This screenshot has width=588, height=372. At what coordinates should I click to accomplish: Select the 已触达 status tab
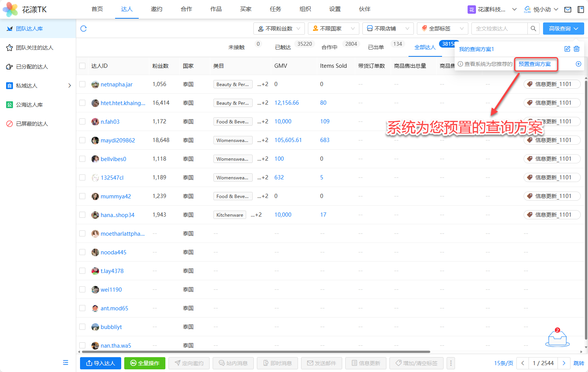tap(283, 47)
